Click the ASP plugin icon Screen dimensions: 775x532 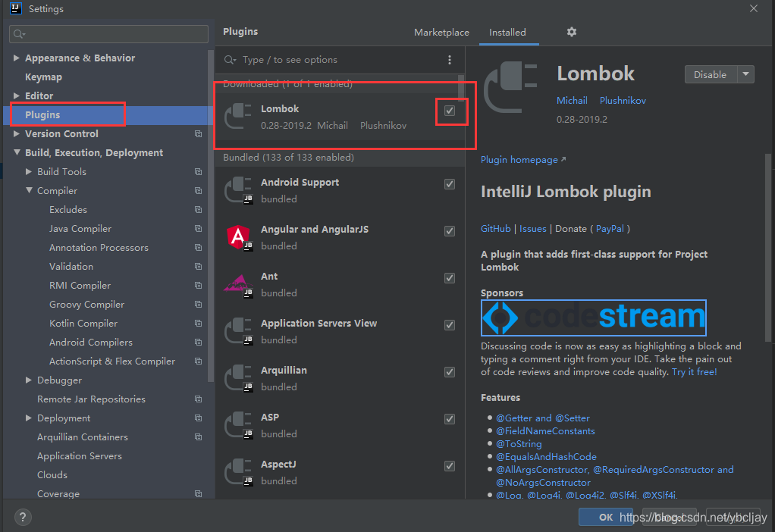(x=238, y=425)
